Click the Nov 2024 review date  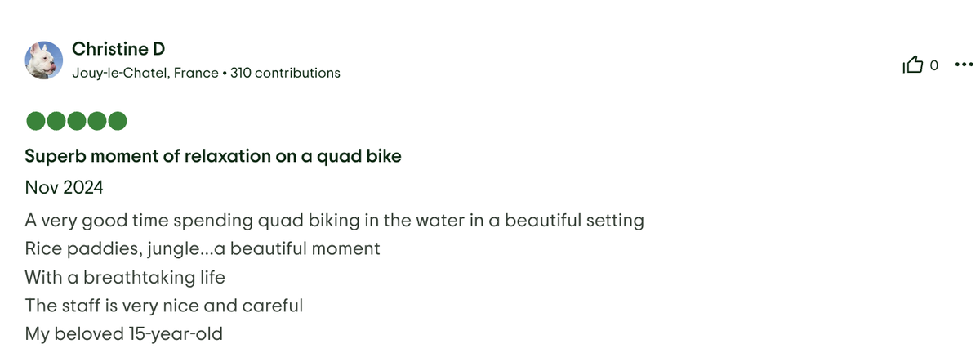[x=64, y=188]
